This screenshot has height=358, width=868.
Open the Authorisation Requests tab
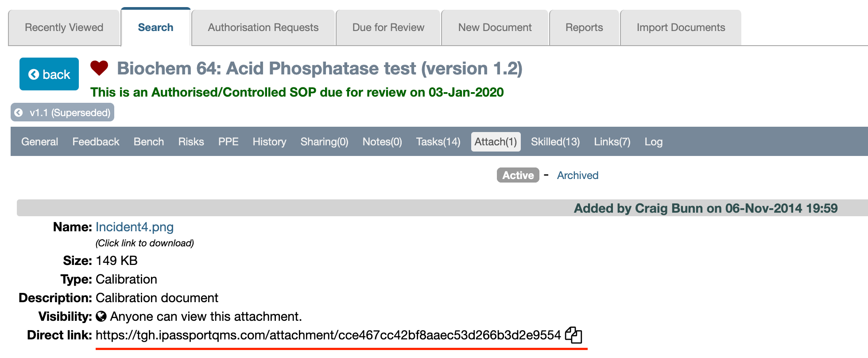pos(263,27)
